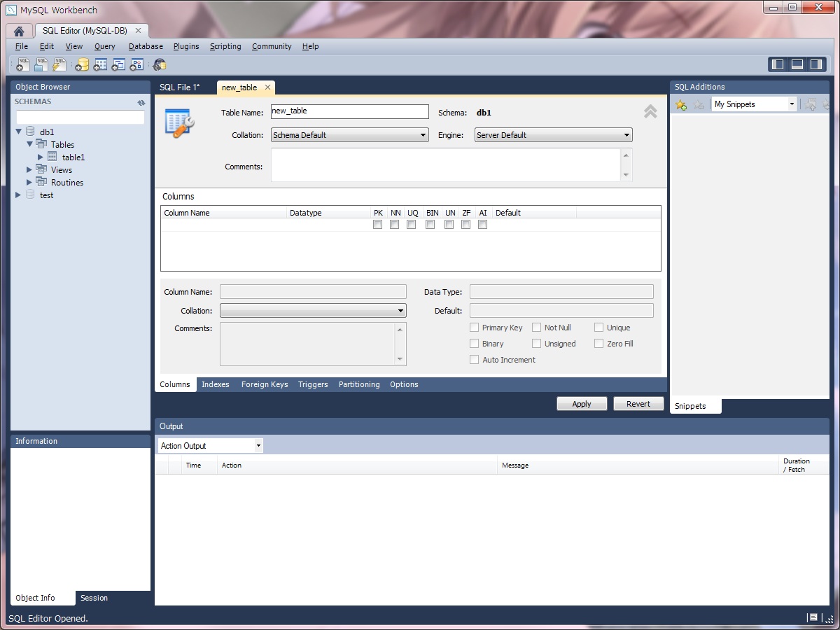This screenshot has width=840, height=630.
Task: Click the status bar output toggle icon
Action: [x=813, y=617]
